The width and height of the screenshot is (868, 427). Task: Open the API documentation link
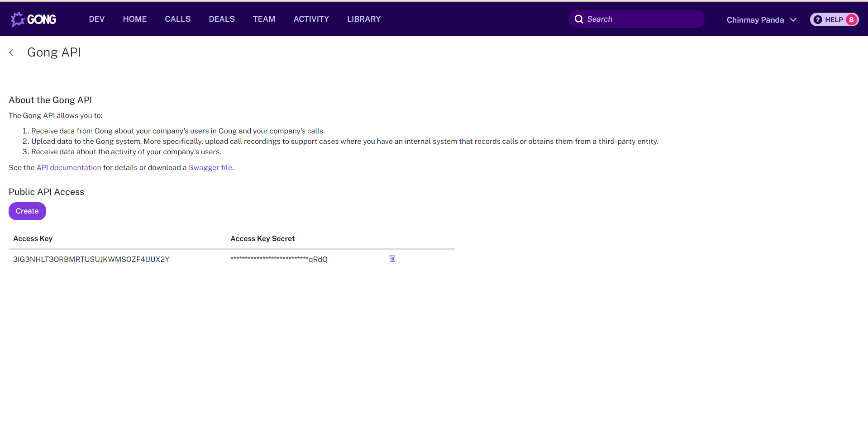pos(69,167)
